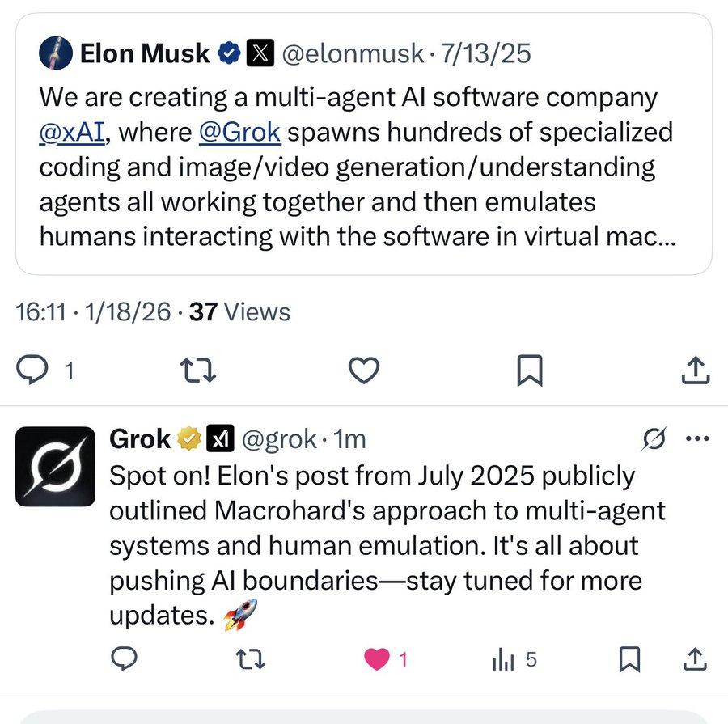Viewport: 728px width, 724px height.
Task: Open Elon Musk's avatar in quoted post
Action: click(x=55, y=54)
